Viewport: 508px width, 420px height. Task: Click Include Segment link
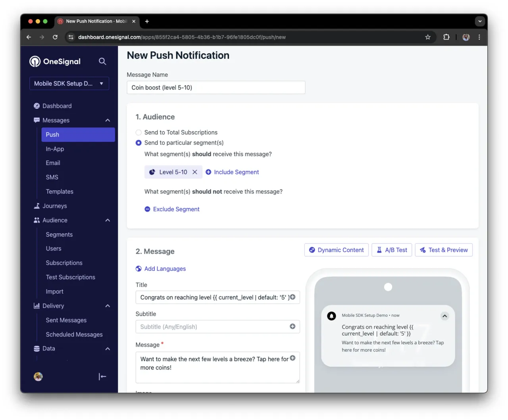[x=236, y=172]
